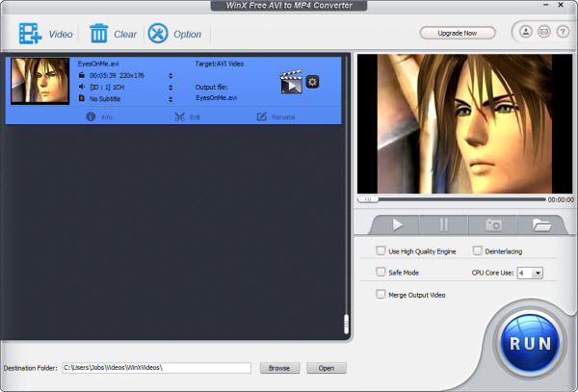
Task: Open the Option settings icon
Action: pos(158,34)
